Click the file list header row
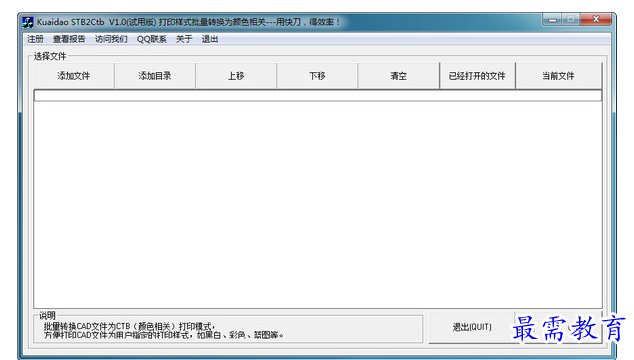The image size is (634, 360). (x=318, y=95)
